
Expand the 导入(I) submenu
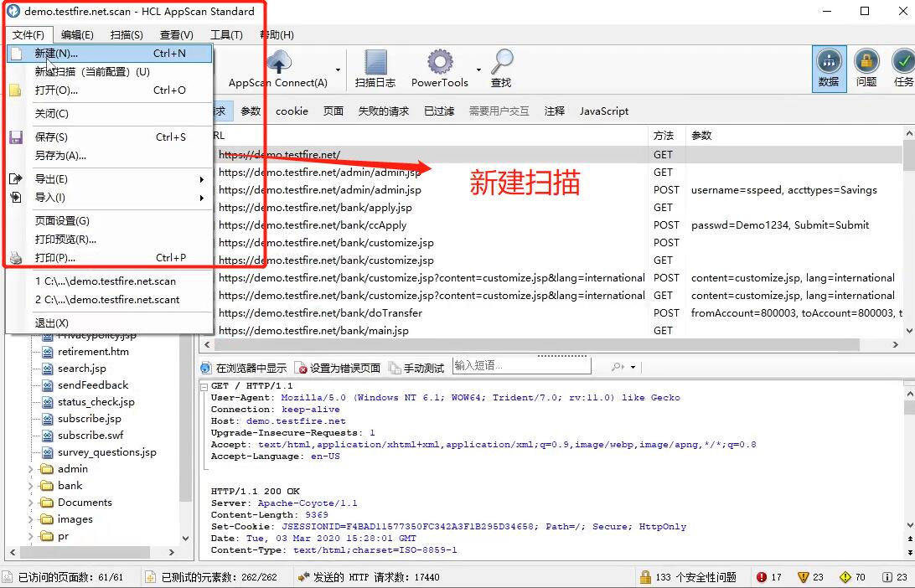pos(110,198)
